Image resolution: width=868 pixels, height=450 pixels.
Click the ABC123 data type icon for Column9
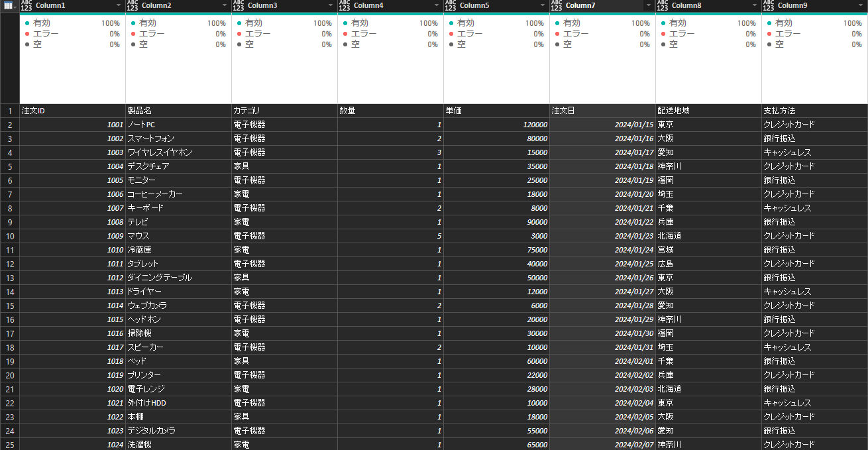769,5
